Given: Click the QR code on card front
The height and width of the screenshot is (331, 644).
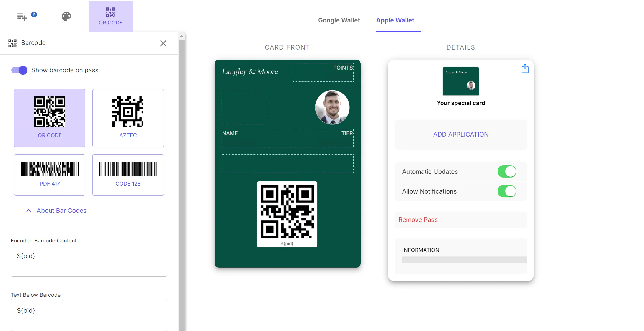Looking at the screenshot, I should click(287, 211).
